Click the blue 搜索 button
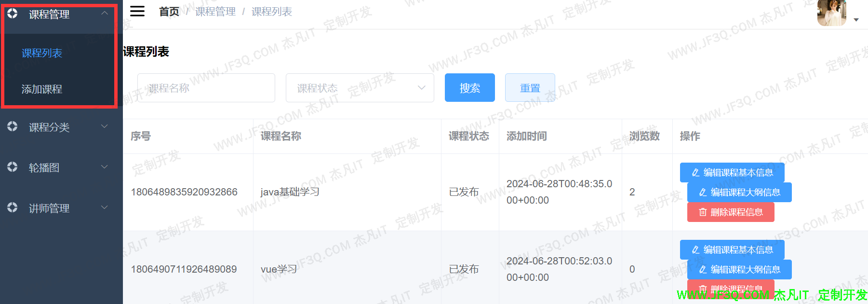The image size is (868, 304). click(469, 88)
